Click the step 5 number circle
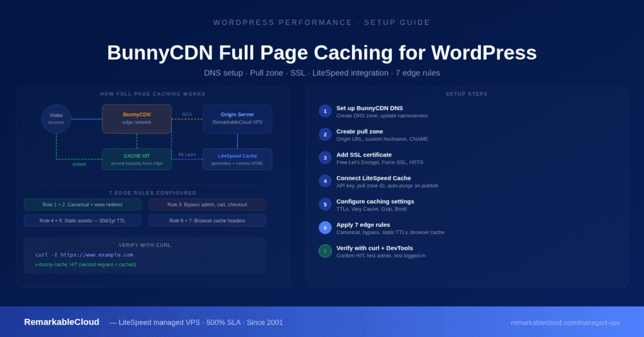Viewport: 644px width, 337px height. 325,204
